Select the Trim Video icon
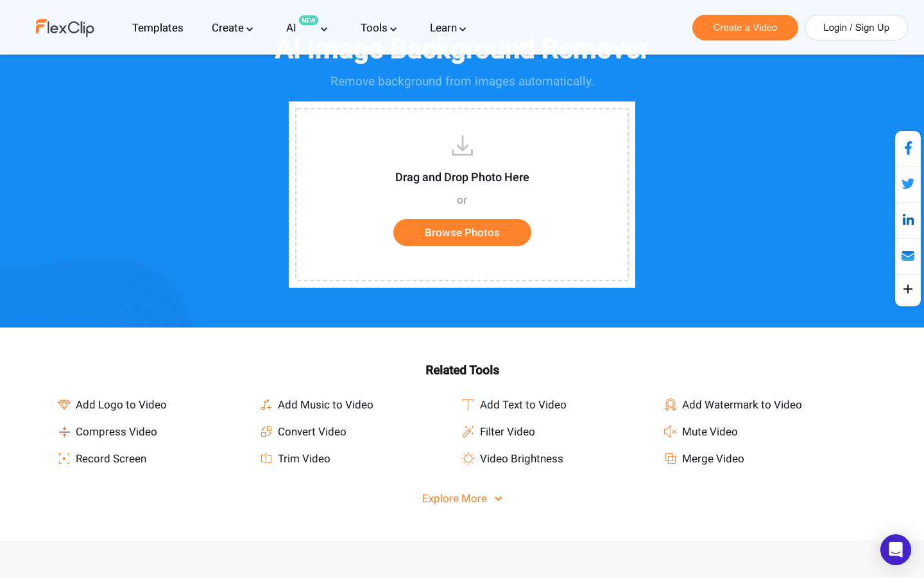924x578 pixels. pos(266,459)
